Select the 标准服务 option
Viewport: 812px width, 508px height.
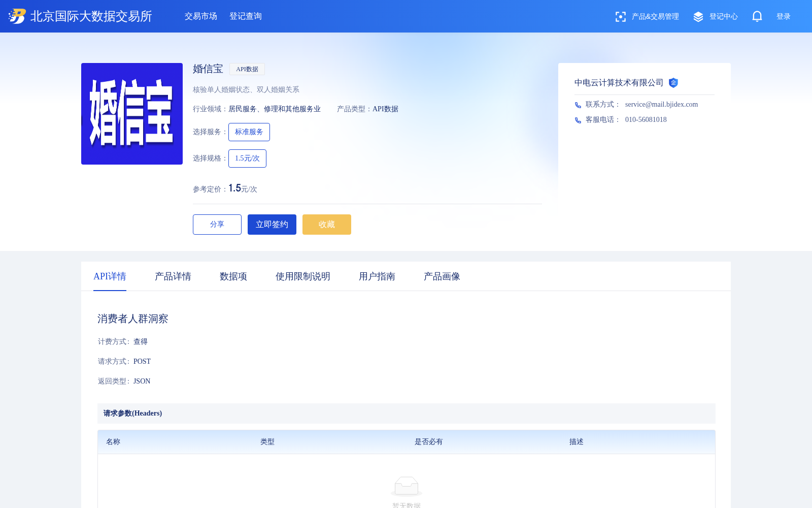[x=249, y=132]
